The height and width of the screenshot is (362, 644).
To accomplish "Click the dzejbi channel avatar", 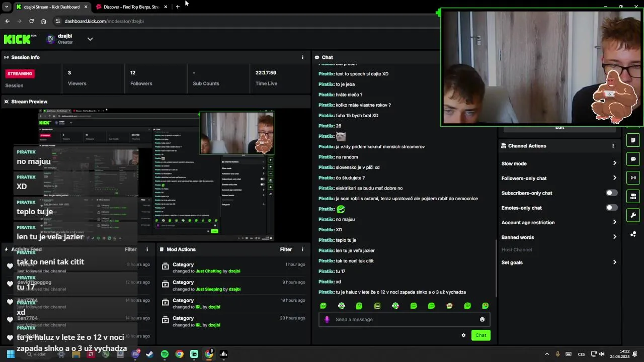I will [x=50, y=39].
